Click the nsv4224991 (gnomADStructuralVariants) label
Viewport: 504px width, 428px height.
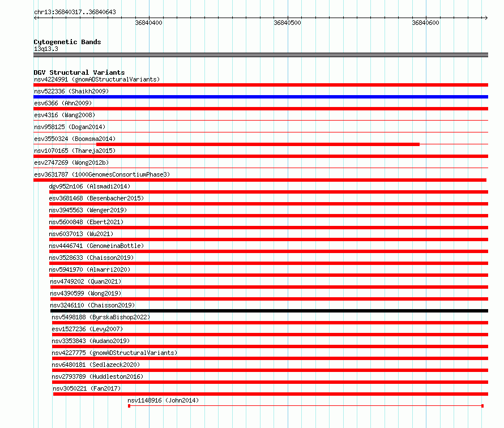(97, 79)
